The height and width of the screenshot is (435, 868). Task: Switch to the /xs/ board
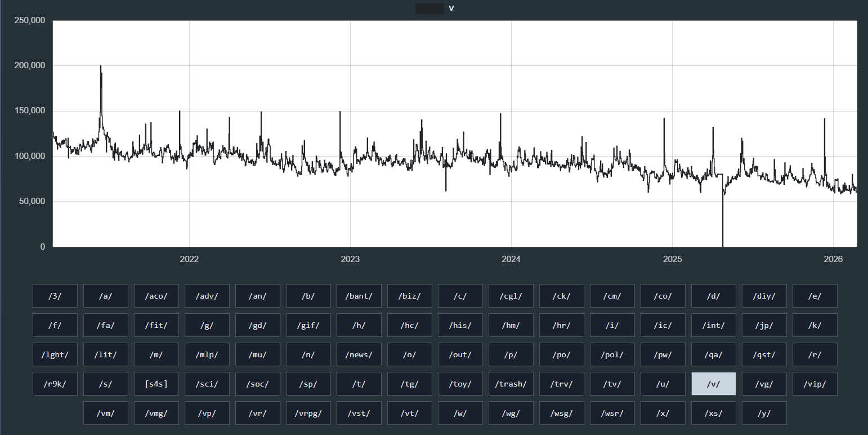click(x=714, y=413)
